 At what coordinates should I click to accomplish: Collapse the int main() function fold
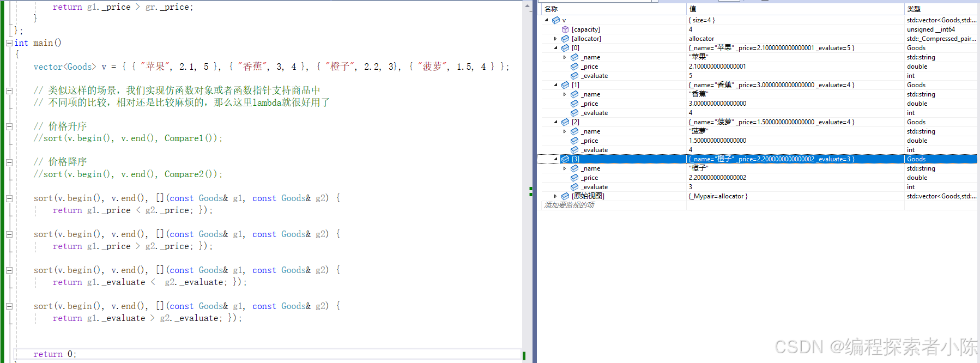[9, 43]
